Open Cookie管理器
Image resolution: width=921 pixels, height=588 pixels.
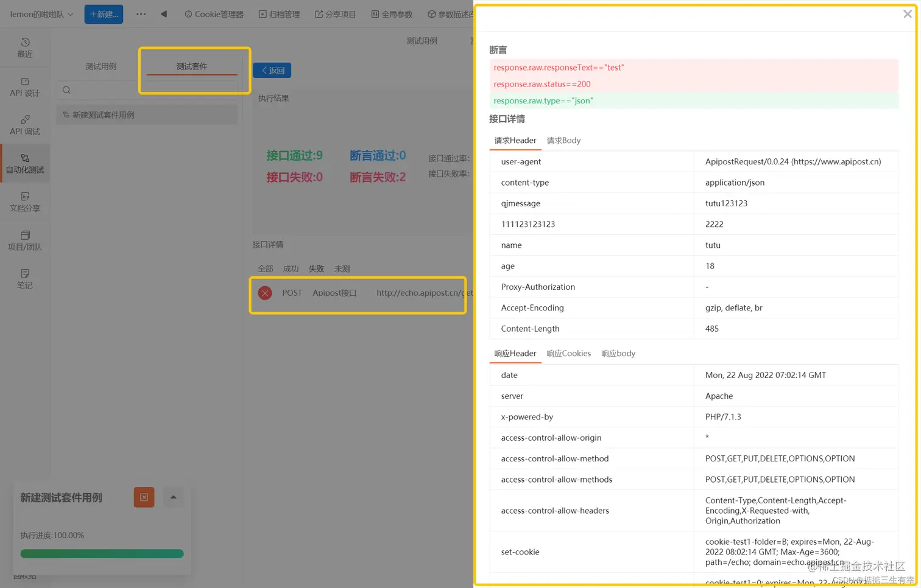click(x=214, y=14)
